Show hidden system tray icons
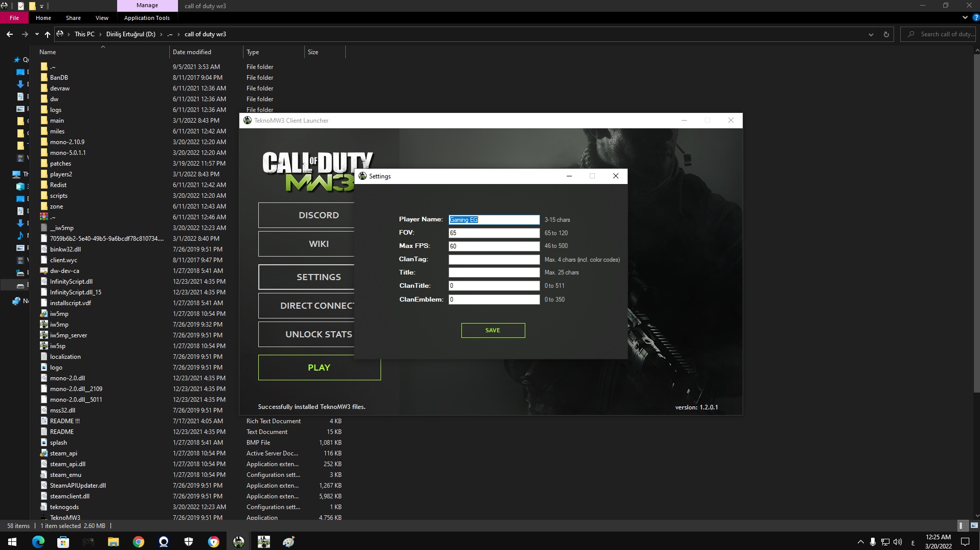Image resolution: width=980 pixels, height=550 pixels. tap(860, 542)
